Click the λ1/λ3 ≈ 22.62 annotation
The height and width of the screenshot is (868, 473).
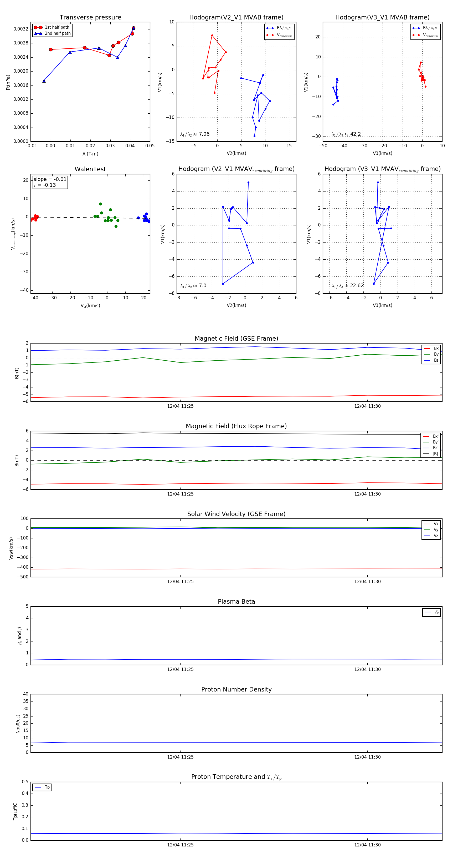coord(347,286)
